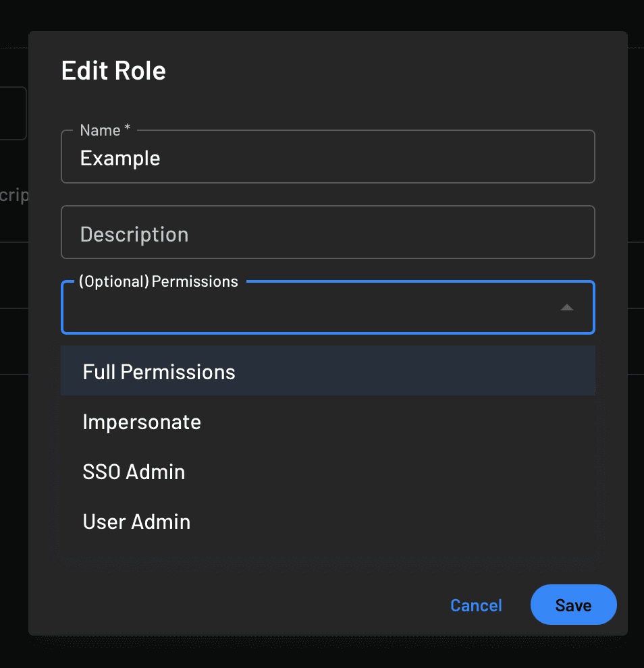Select Full Permissions from the list
The height and width of the screenshot is (668, 644).
[x=159, y=370]
